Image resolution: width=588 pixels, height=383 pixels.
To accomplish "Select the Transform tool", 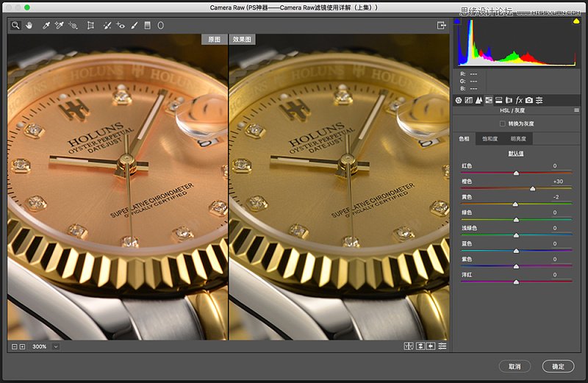I will point(90,26).
